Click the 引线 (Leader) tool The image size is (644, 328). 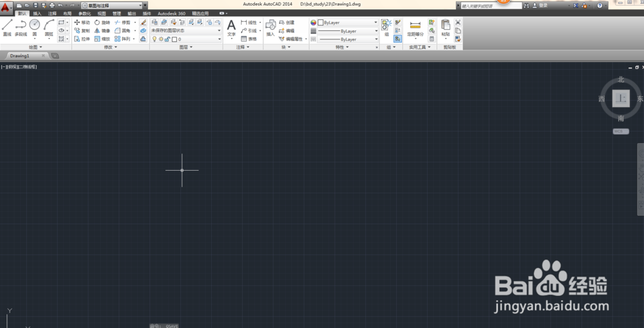(249, 30)
